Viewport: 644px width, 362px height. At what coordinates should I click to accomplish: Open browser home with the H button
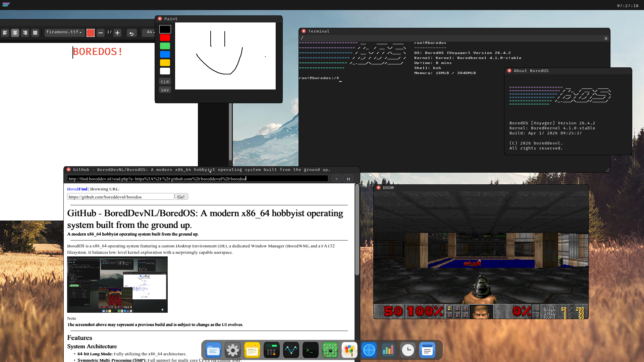click(x=348, y=179)
